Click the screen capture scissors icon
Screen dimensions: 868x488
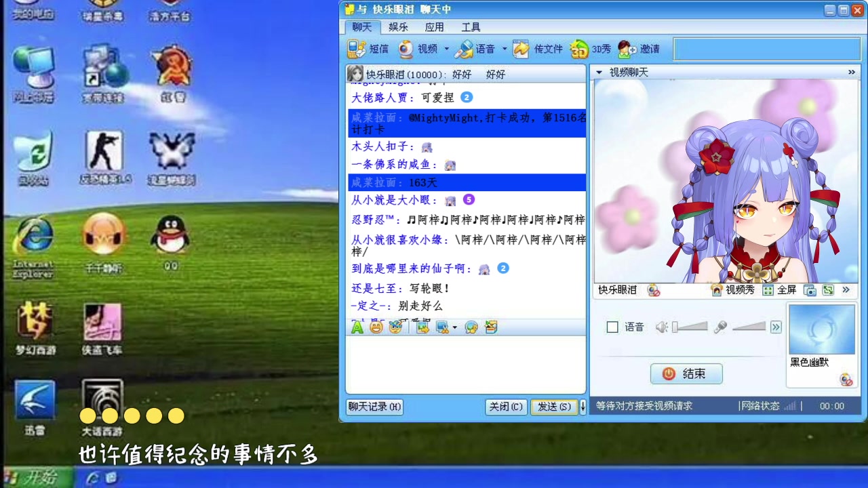(443, 327)
